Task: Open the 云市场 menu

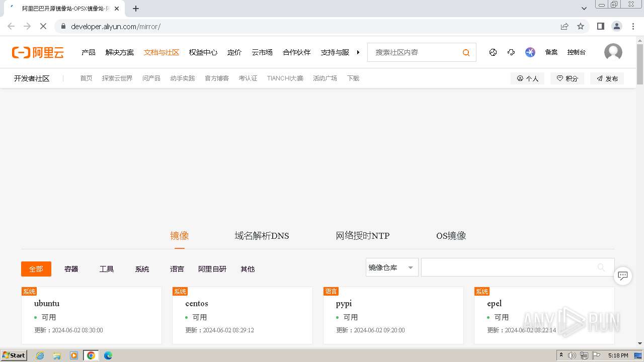Action: (262, 52)
